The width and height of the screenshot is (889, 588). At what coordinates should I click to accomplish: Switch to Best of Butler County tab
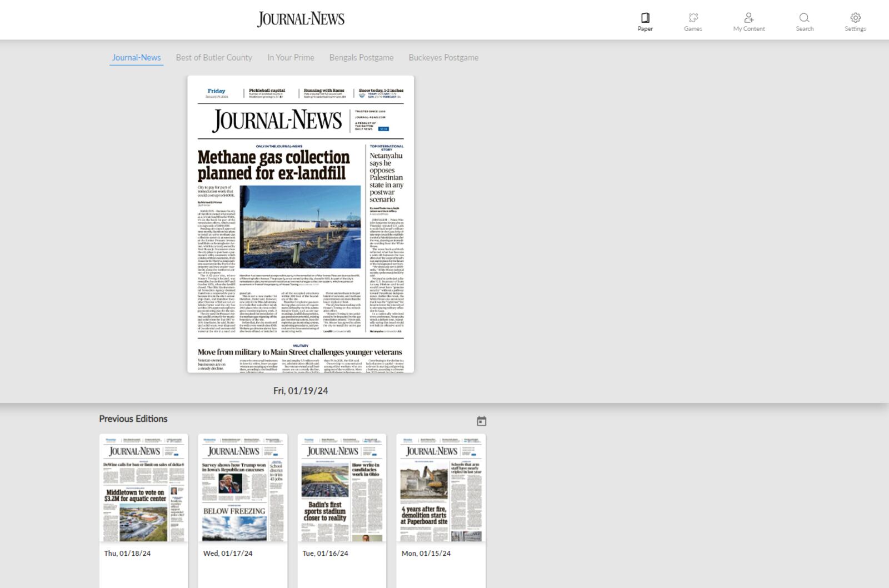coord(214,58)
